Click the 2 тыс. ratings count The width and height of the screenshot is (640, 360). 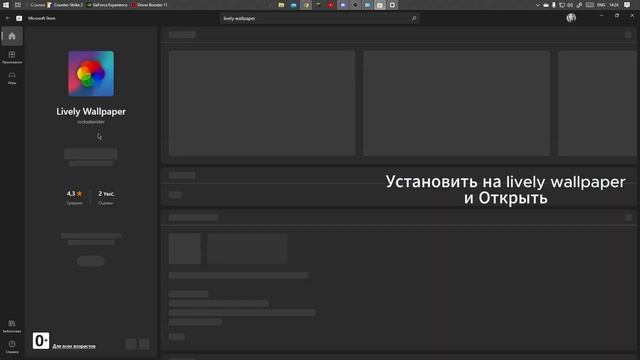point(106,197)
